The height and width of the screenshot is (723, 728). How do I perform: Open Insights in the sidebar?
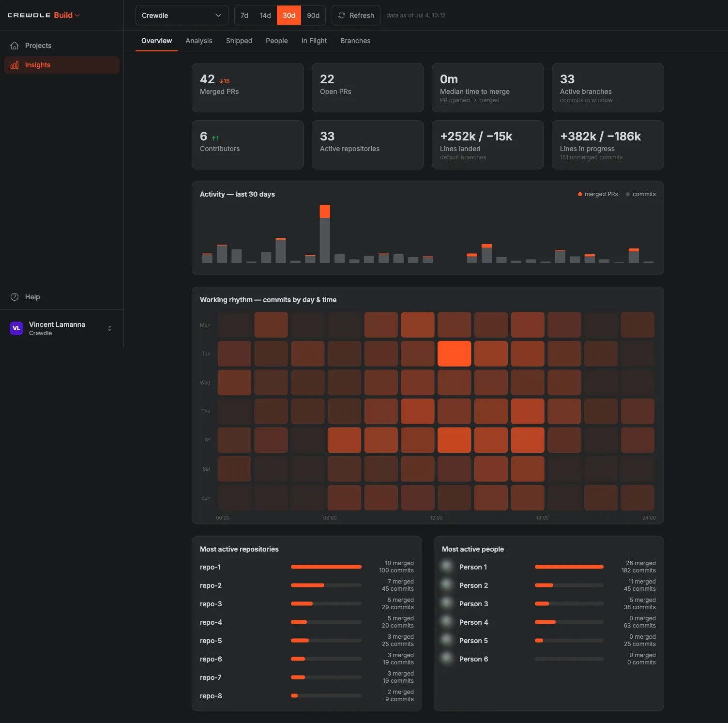coord(61,65)
